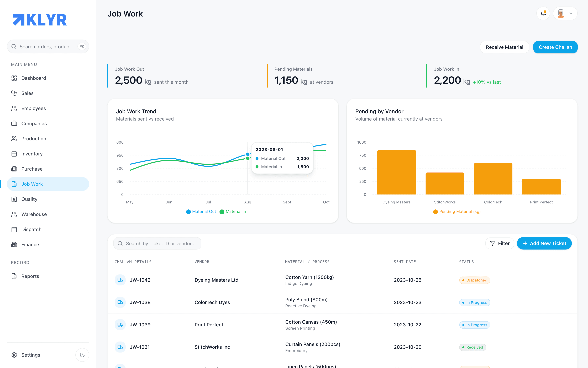Click the Create Challan button
The image size is (588, 368).
pyautogui.click(x=555, y=47)
